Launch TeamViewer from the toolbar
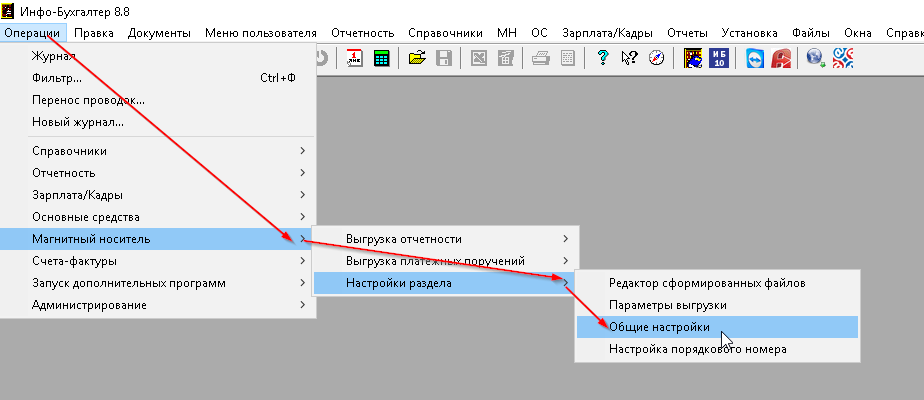This screenshot has height=400, width=924. (x=754, y=58)
